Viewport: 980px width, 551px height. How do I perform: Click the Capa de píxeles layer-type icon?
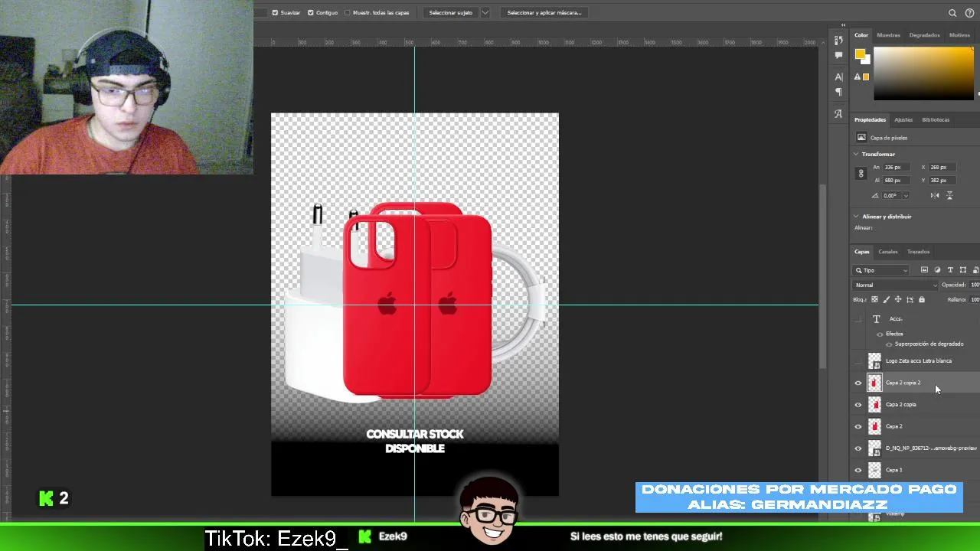tap(861, 138)
